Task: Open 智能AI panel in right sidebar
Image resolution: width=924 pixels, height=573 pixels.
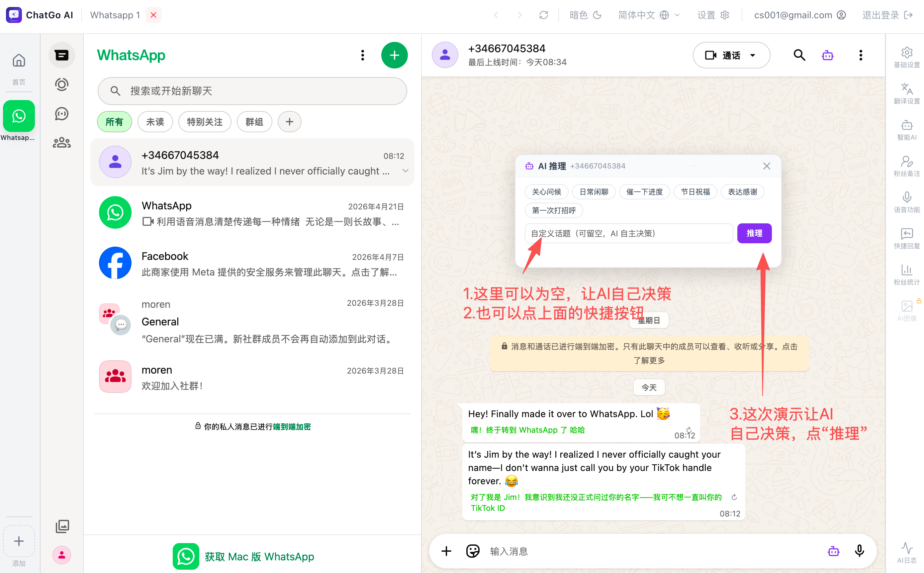Action: pyautogui.click(x=907, y=130)
